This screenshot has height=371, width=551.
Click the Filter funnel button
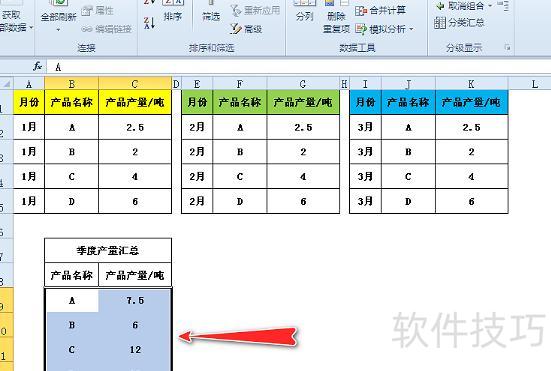211,11
